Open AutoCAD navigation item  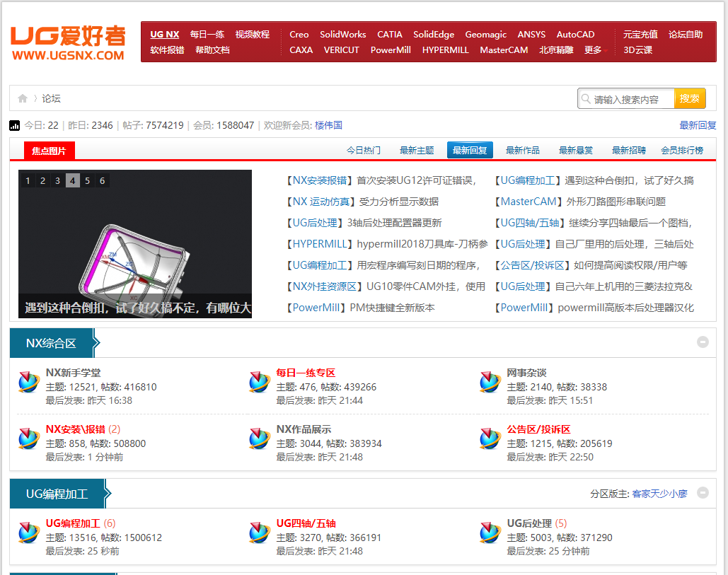pos(575,35)
